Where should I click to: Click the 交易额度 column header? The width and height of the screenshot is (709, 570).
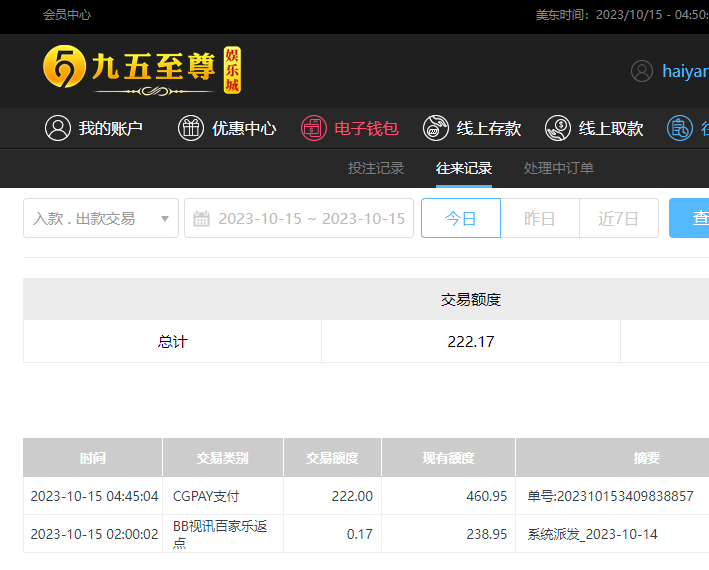333,458
